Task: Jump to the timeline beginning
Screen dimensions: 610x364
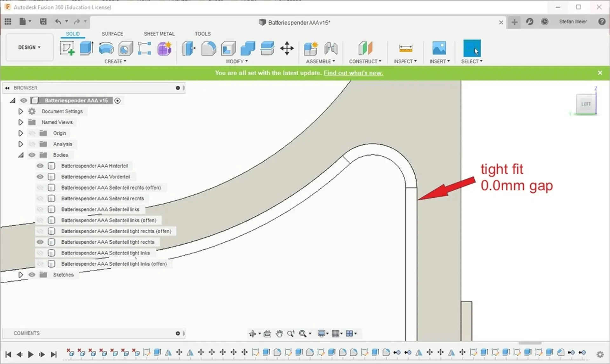Action: [x=8, y=354]
